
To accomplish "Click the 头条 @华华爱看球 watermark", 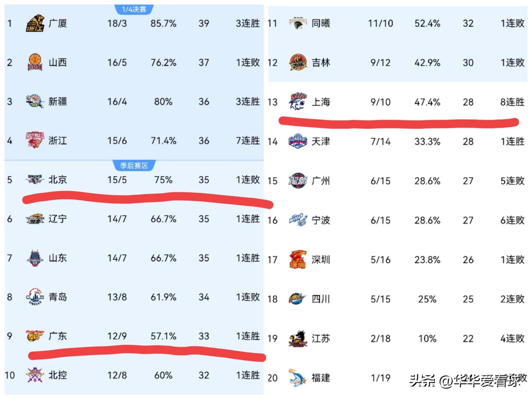I will pos(465,381).
